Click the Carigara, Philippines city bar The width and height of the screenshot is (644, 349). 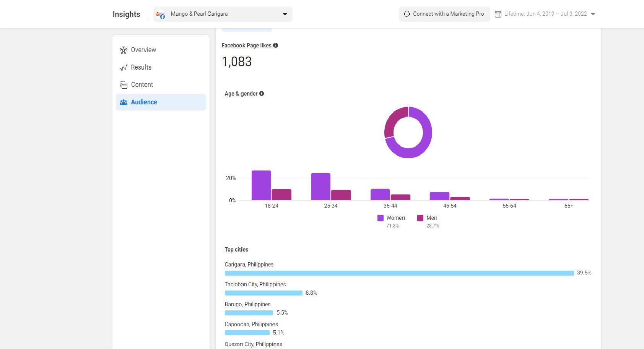[399, 273]
